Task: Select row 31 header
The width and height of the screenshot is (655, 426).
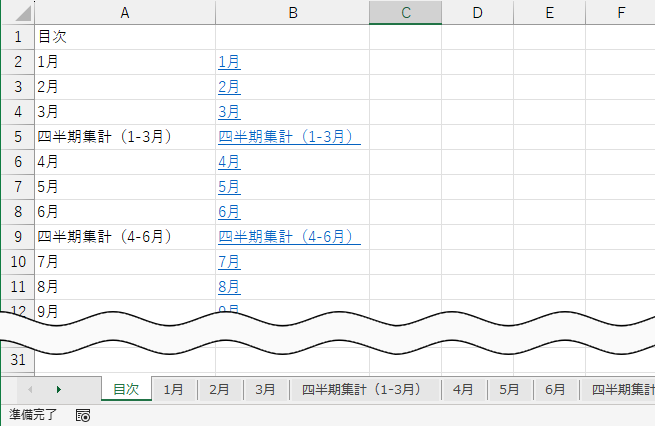Action: [16, 360]
